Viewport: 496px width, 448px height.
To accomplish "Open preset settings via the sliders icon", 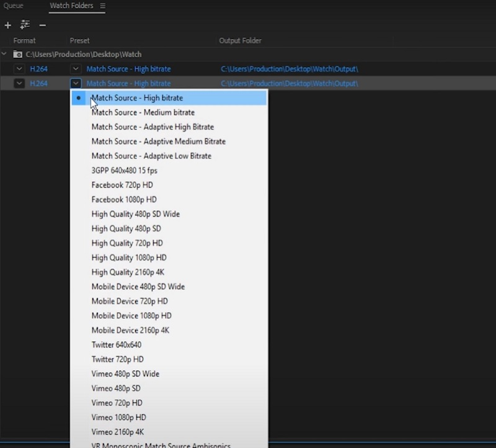I will [25, 25].
